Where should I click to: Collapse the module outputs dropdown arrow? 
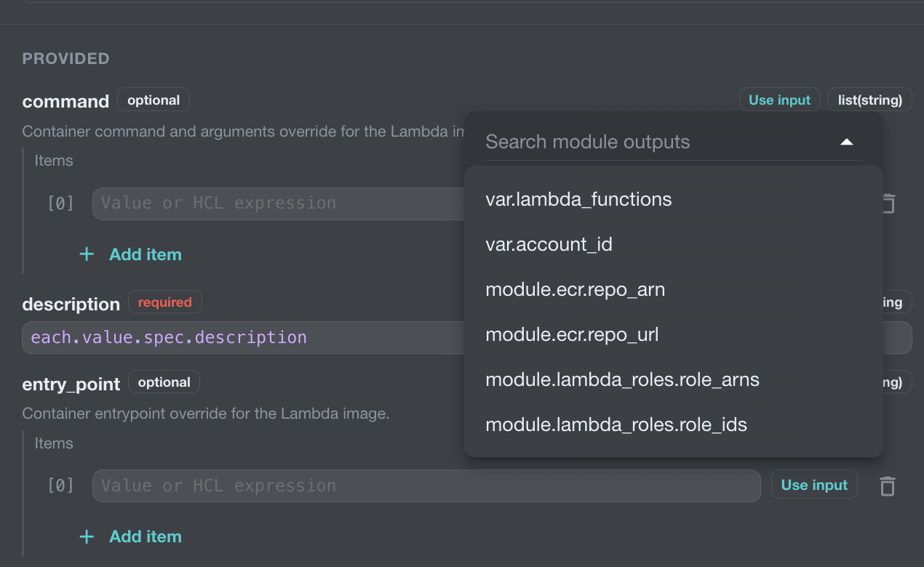tap(846, 142)
